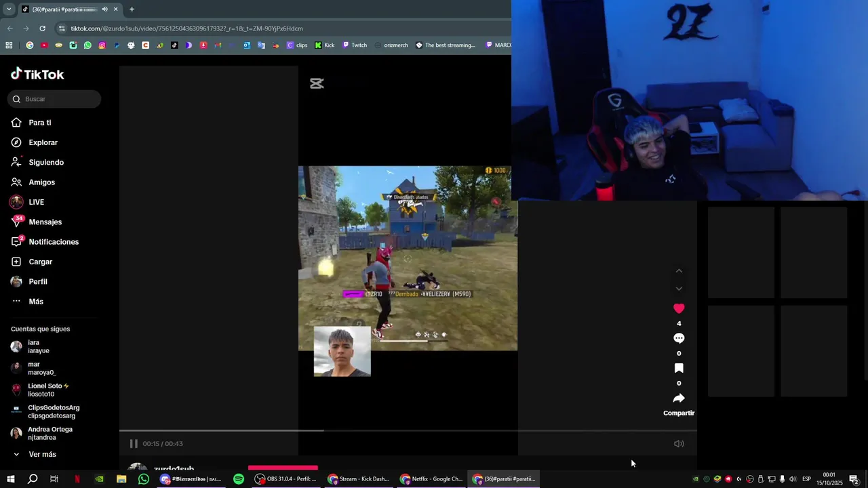Go back in browser history
Screen dimensions: 868x488
9,28
